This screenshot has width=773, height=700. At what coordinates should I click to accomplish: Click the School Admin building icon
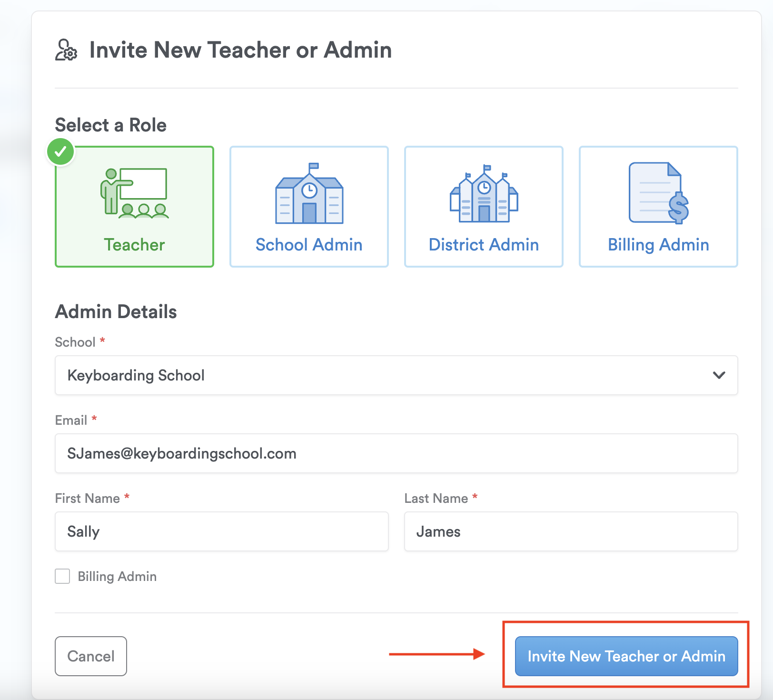point(309,194)
